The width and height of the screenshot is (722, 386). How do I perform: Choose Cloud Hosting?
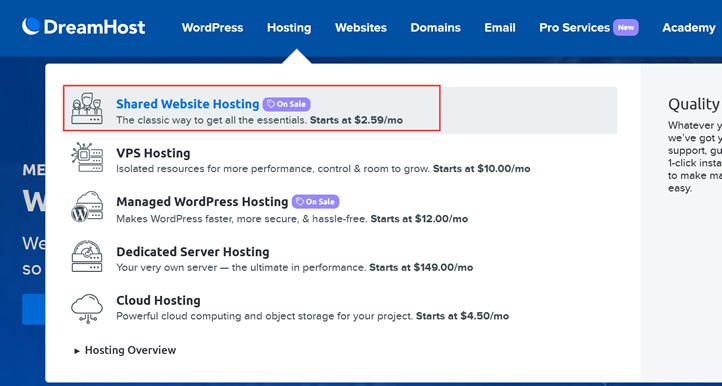tap(158, 300)
